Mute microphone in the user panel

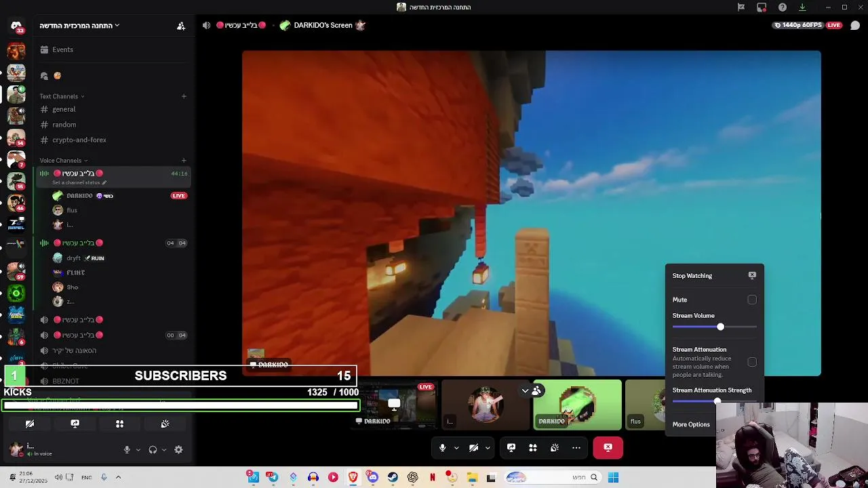[127, 449]
